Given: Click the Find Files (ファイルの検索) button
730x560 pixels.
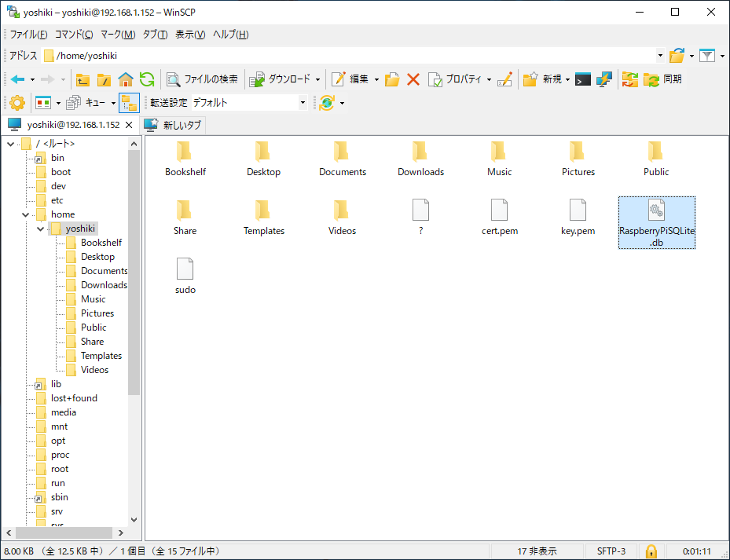Looking at the screenshot, I should tap(202, 79).
